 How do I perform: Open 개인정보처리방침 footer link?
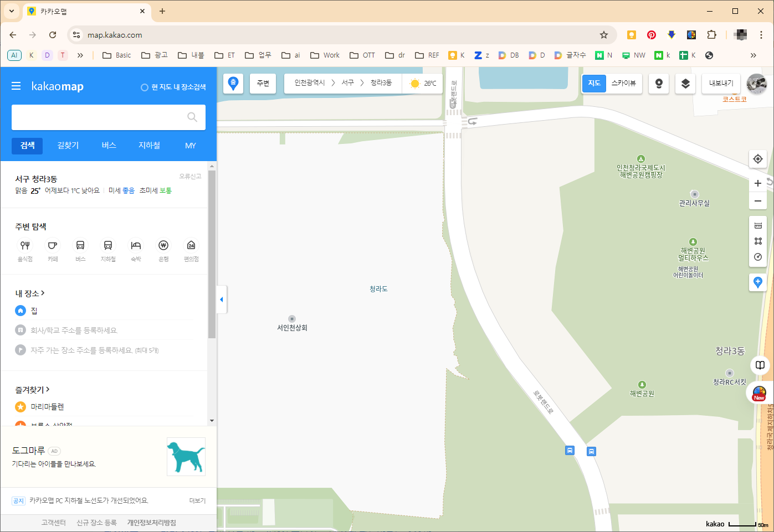tap(152, 523)
